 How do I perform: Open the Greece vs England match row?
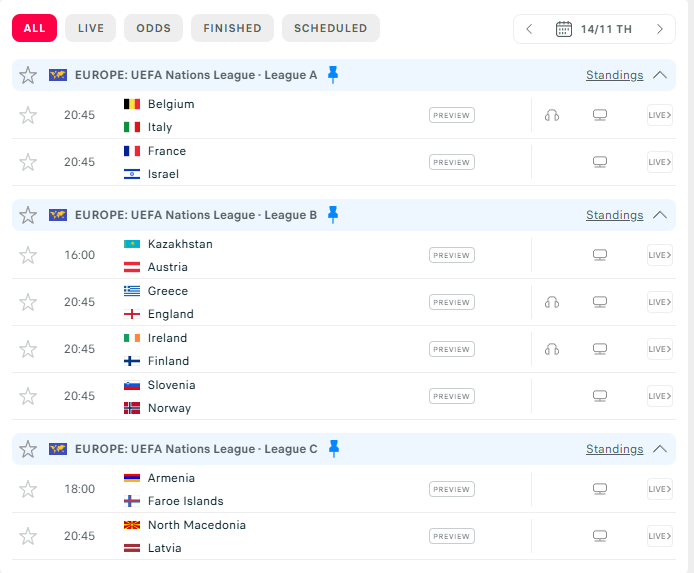[x=344, y=302]
